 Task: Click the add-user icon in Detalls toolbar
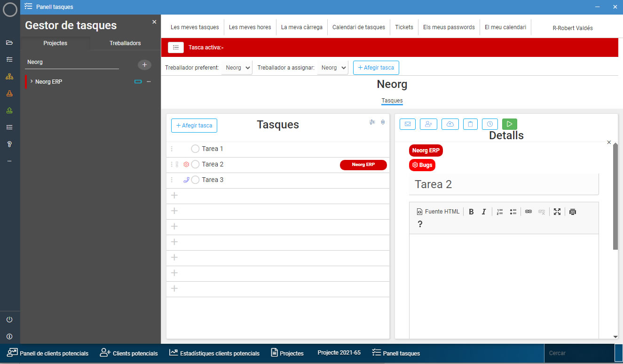point(428,124)
